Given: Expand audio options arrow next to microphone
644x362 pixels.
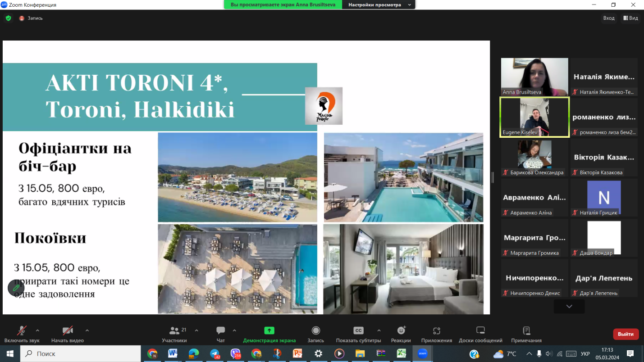Looking at the screenshot, I should point(37,330).
